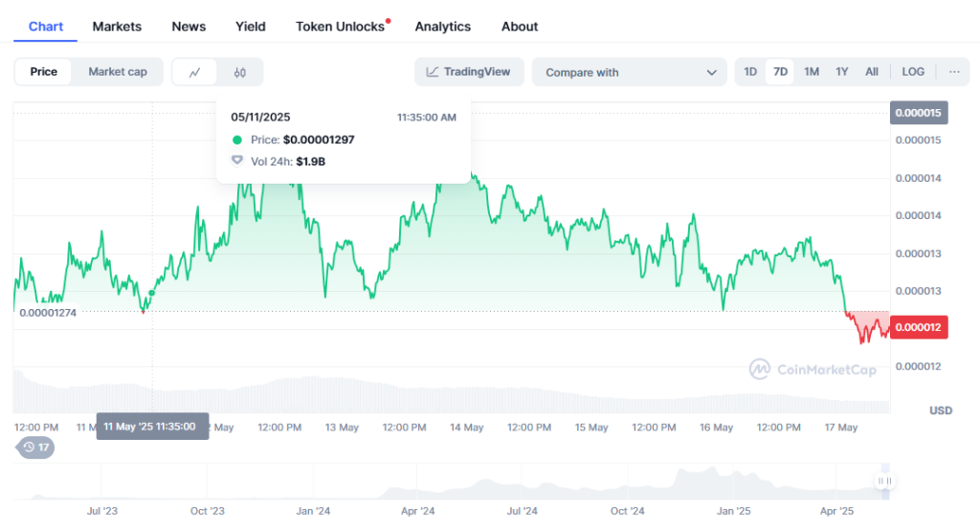Open the three-dots more options menu
Screen dimensions: 980x529
(953, 72)
